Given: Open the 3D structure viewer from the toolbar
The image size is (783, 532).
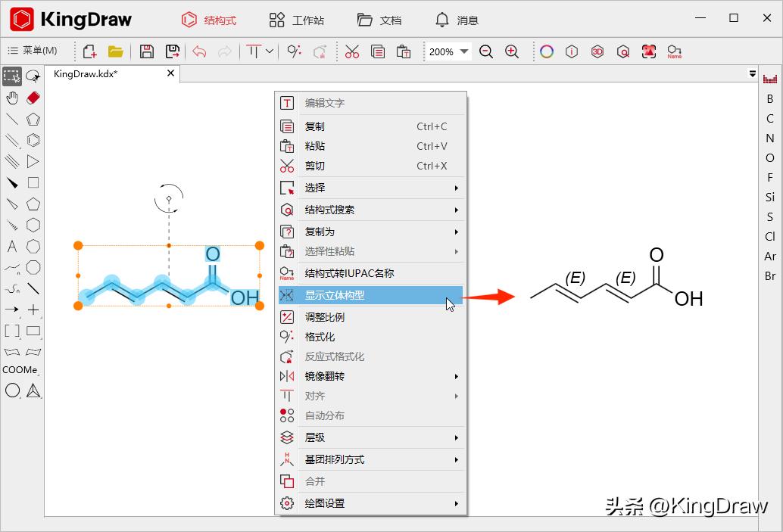Looking at the screenshot, I should pos(597,51).
